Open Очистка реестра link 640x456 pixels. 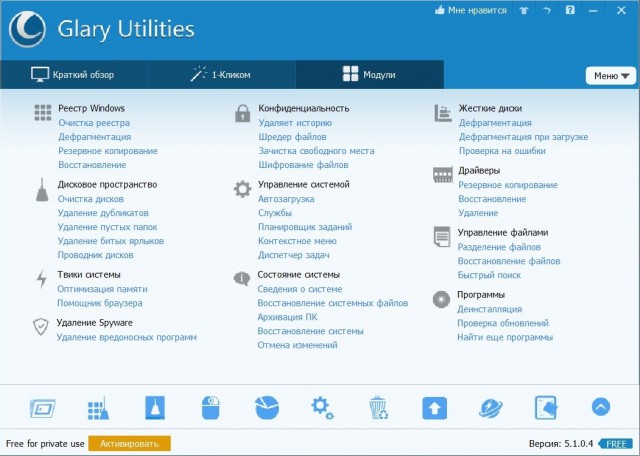tap(94, 123)
